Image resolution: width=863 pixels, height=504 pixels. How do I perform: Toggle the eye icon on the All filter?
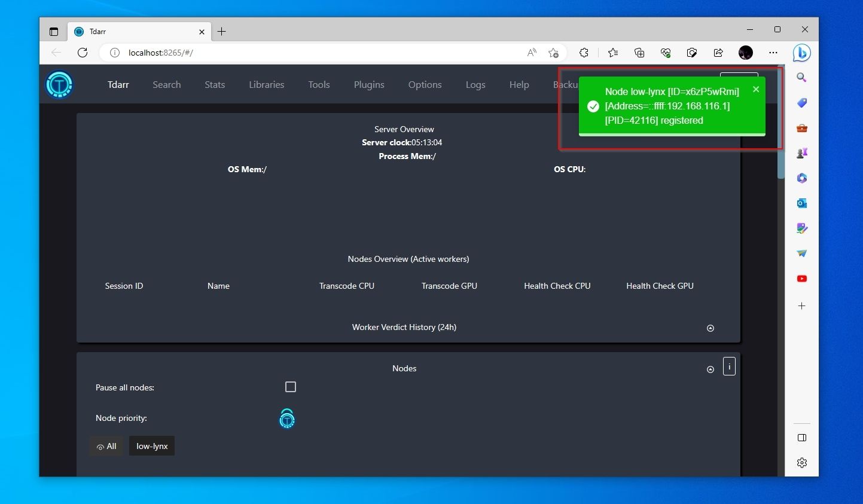click(x=99, y=446)
